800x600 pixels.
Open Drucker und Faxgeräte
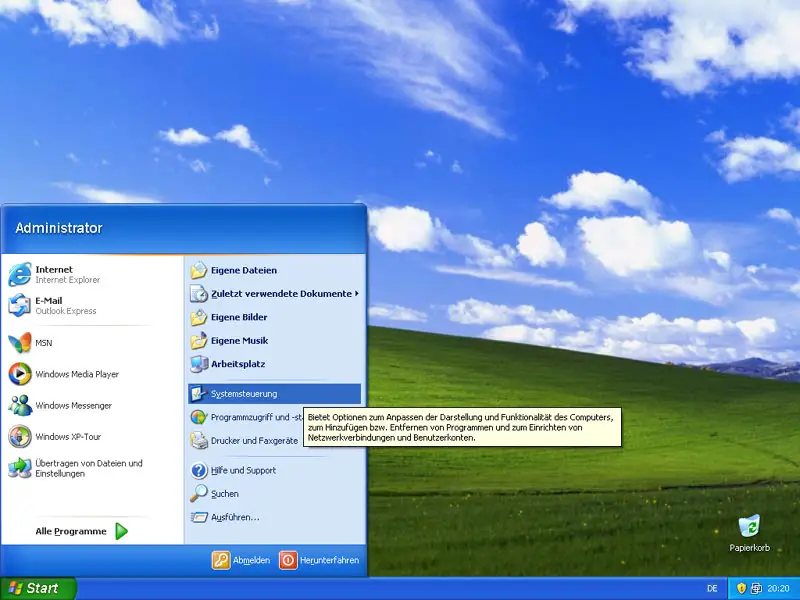[x=246, y=441]
